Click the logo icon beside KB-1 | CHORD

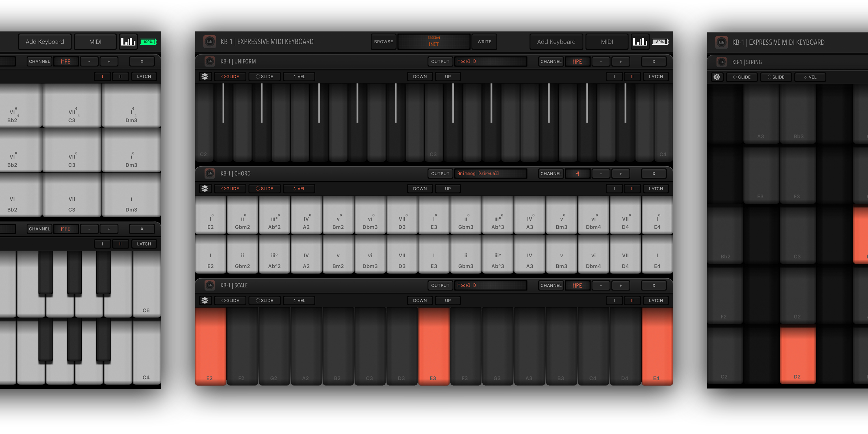point(210,173)
